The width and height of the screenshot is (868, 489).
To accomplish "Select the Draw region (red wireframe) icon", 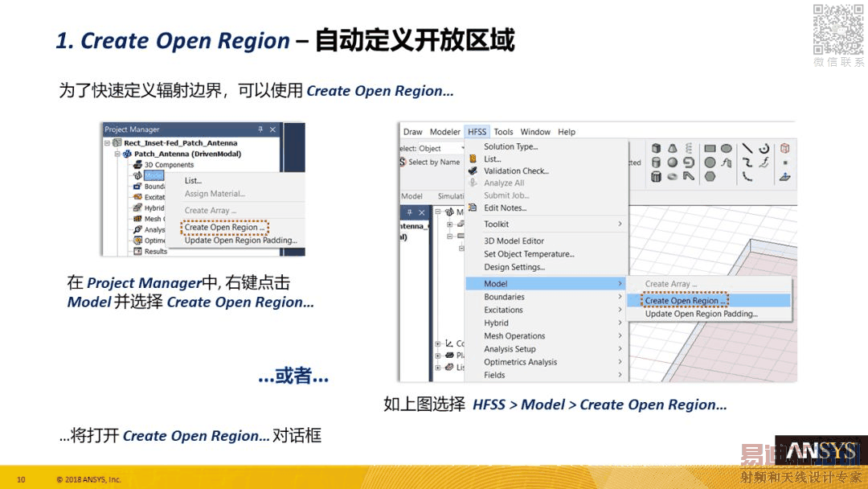I will pos(785,149).
